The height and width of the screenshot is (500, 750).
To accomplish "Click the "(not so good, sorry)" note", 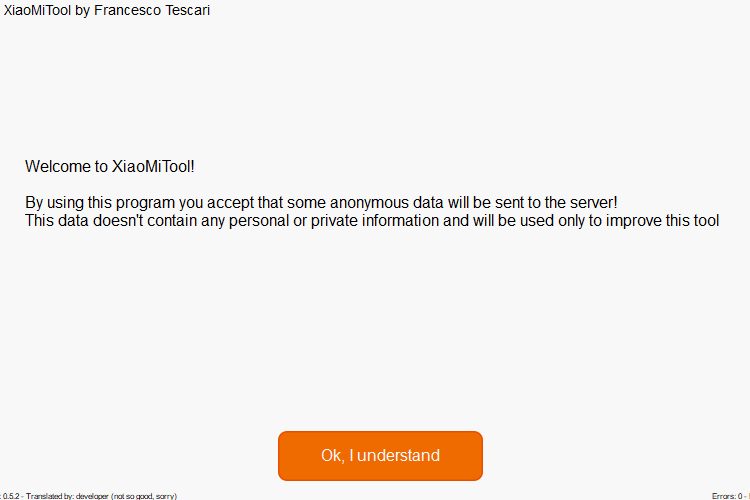I will [x=144, y=496].
